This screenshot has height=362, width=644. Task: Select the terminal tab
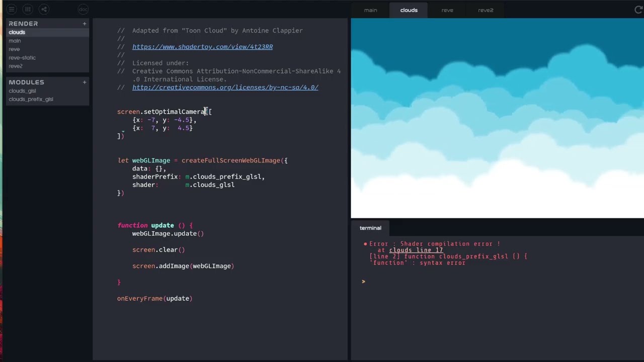pyautogui.click(x=370, y=228)
